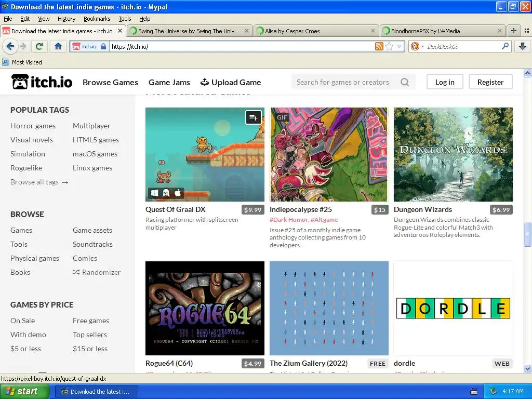Click the system tray network icon
Image resolution: width=532 pixels, height=399 pixels.
[x=494, y=392]
